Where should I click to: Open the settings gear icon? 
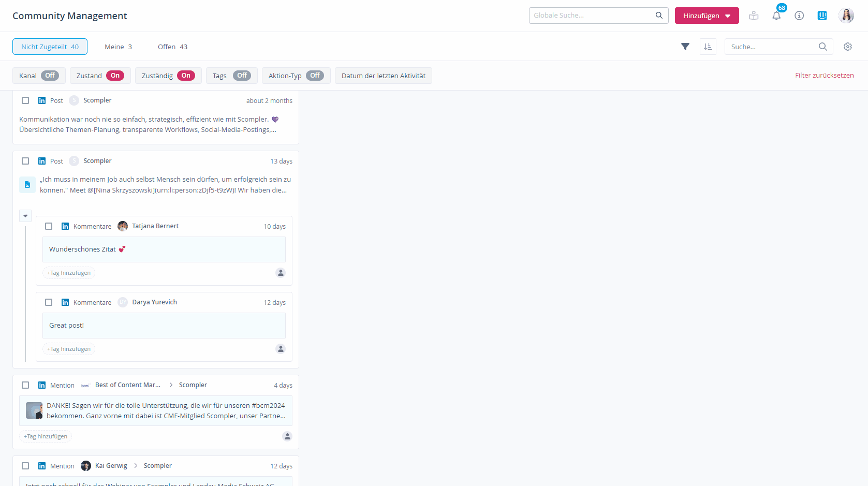[848, 47]
